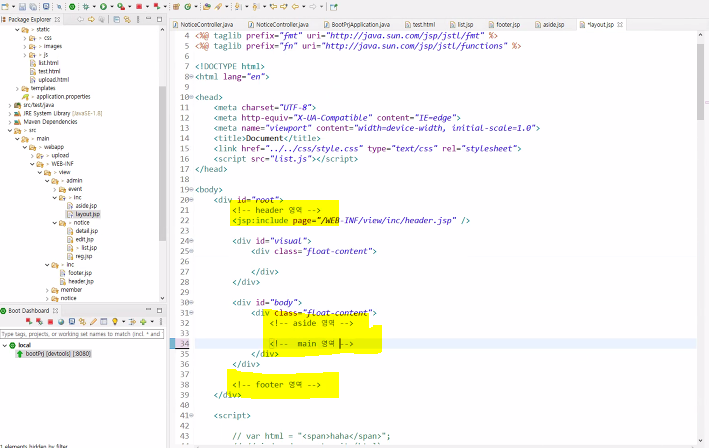Click the Back navigation arrow in main toolbar
The height and width of the screenshot is (448, 709).
[x=295, y=7]
